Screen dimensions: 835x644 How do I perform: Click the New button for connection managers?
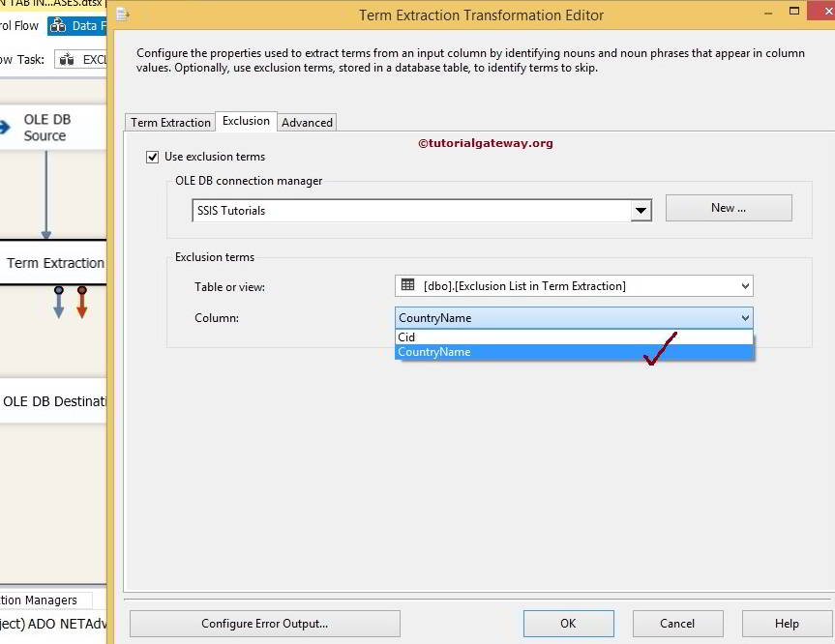coord(728,207)
